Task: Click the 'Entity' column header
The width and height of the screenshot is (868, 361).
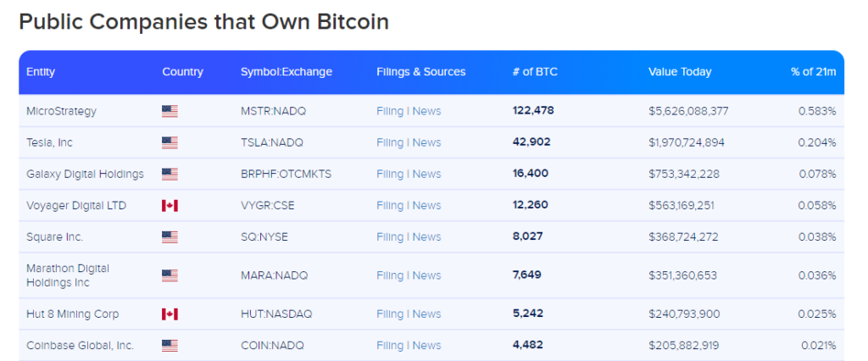Action: click(41, 72)
